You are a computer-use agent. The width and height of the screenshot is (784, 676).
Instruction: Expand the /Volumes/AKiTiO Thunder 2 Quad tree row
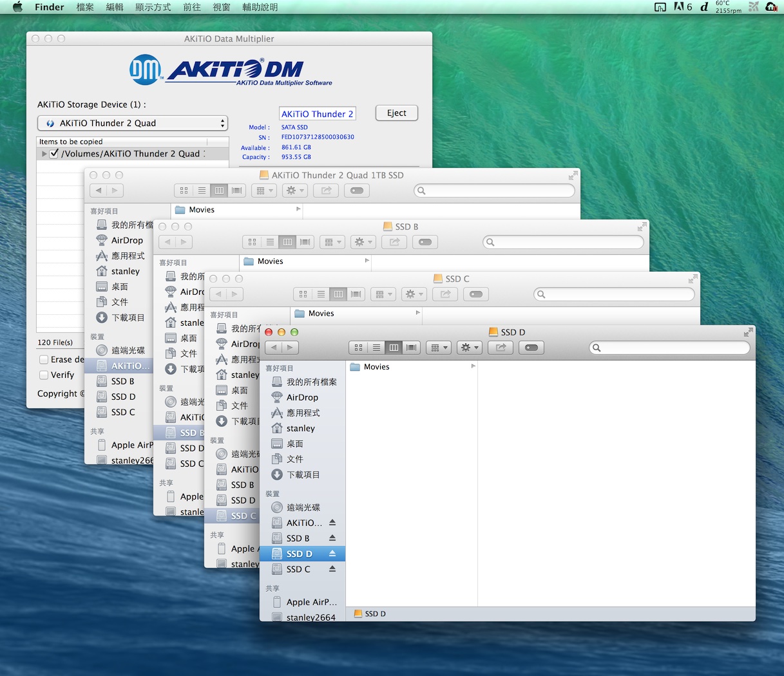tap(44, 154)
